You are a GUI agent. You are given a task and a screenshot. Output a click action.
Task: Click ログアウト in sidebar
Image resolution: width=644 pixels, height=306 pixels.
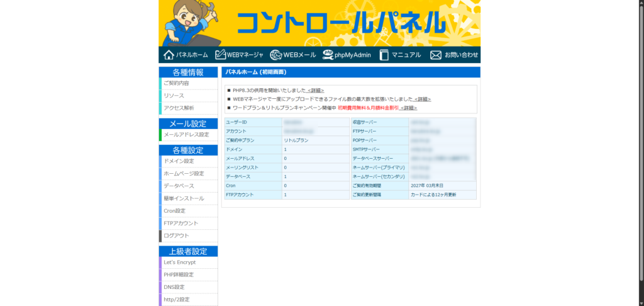(x=189, y=235)
